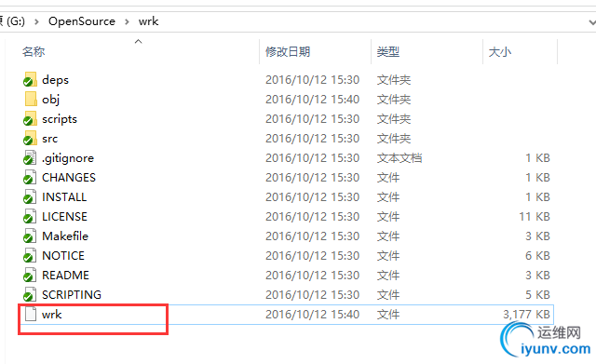Screen dimensions: 596x364
Task: Sort files by 类型 column
Action: coord(388,51)
